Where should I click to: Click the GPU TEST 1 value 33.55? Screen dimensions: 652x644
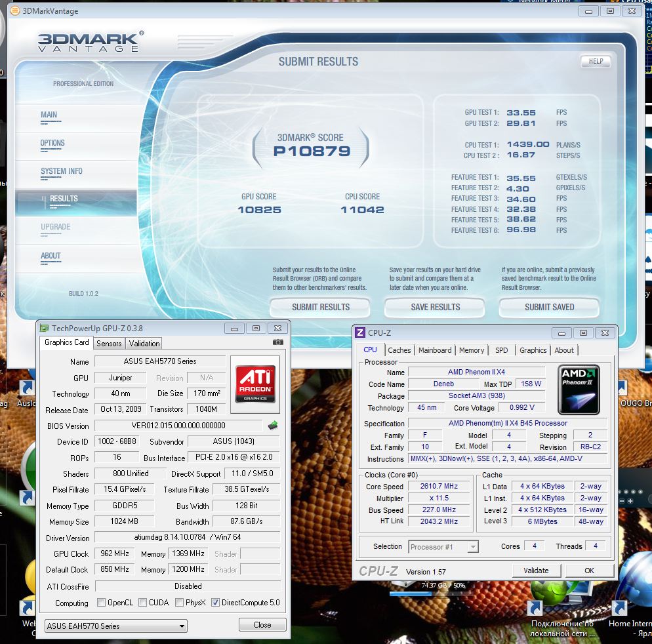521,113
